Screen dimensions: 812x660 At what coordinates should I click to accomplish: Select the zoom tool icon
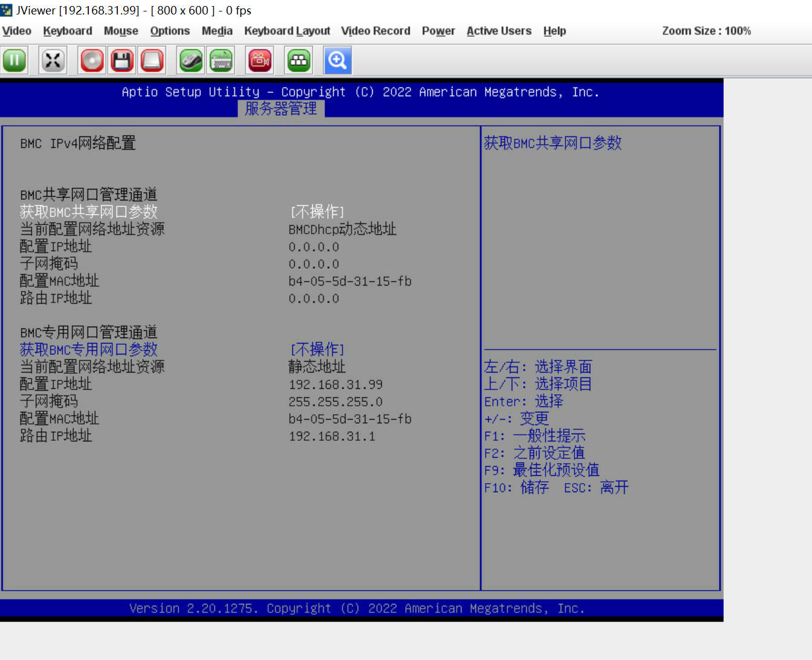(337, 60)
